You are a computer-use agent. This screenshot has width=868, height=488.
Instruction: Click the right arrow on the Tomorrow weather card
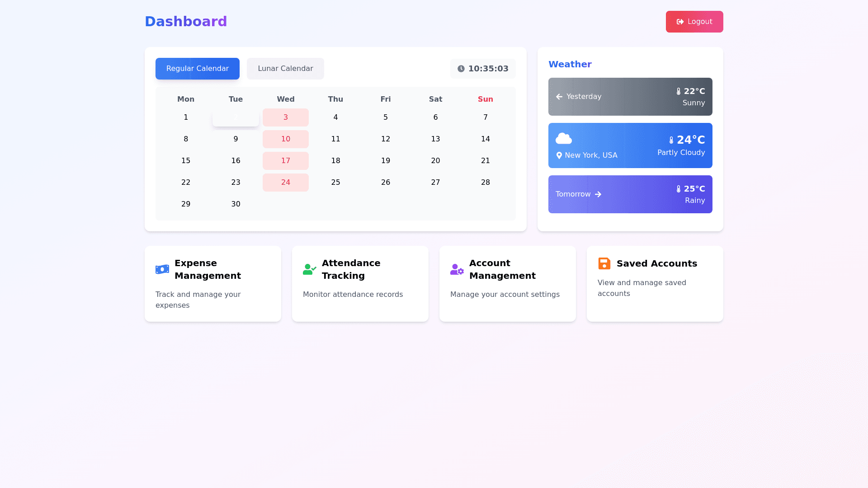pos(598,194)
